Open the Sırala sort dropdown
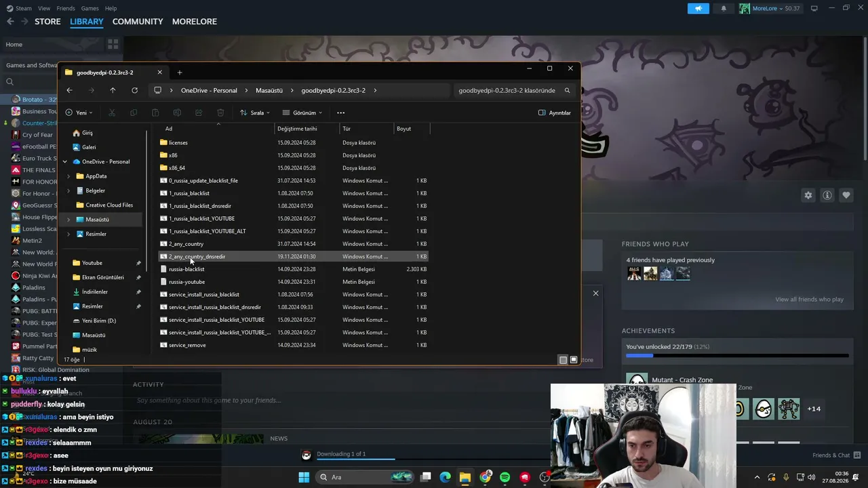The image size is (868, 488). point(255,113)
